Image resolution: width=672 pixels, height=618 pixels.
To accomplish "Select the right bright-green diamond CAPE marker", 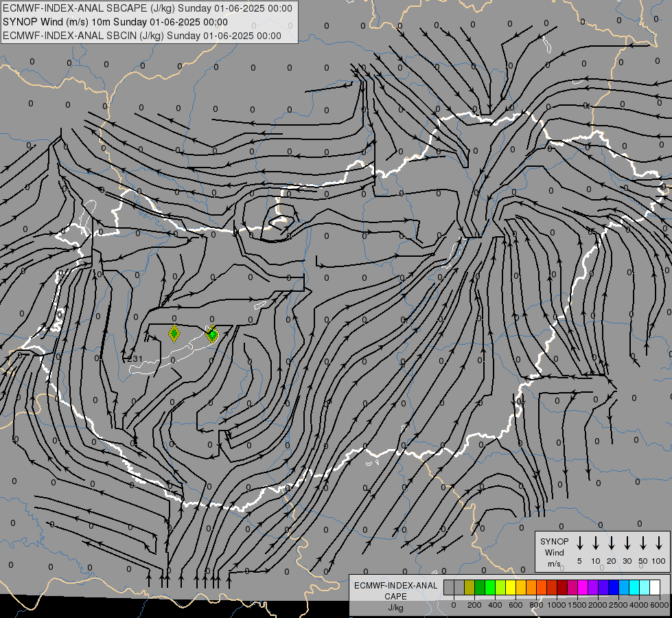I will [212, 334].
